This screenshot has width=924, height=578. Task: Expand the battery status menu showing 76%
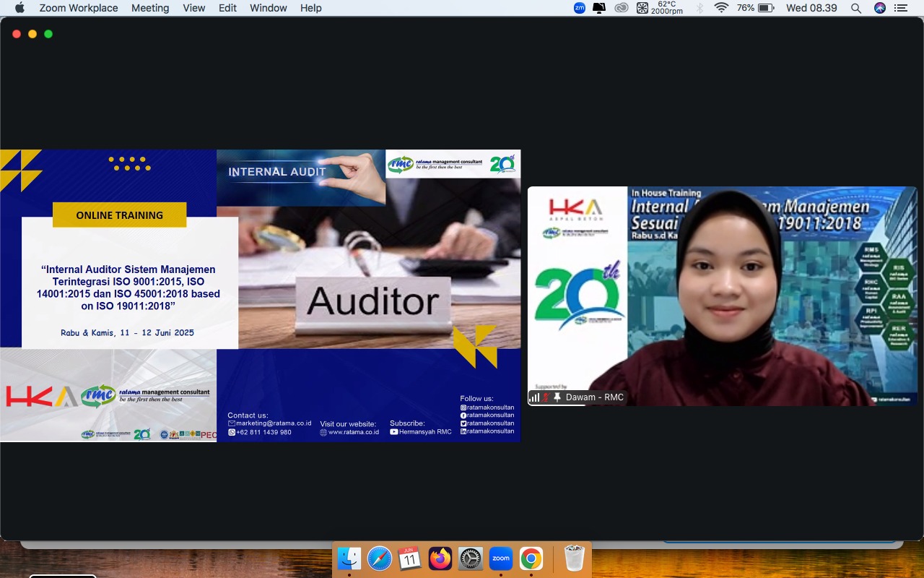(755, 8)
